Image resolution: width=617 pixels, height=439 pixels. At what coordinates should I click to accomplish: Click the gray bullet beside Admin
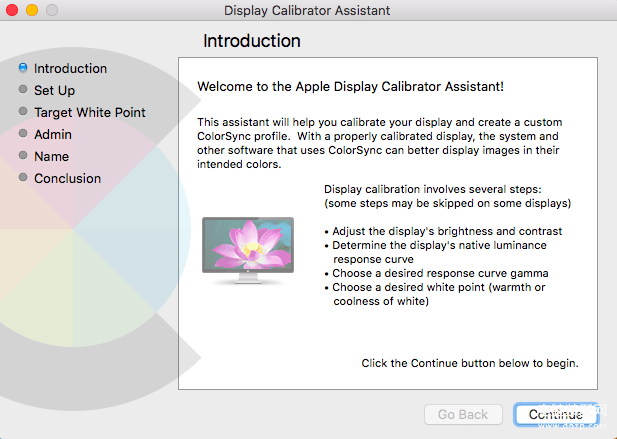click(x=23, y=133)
